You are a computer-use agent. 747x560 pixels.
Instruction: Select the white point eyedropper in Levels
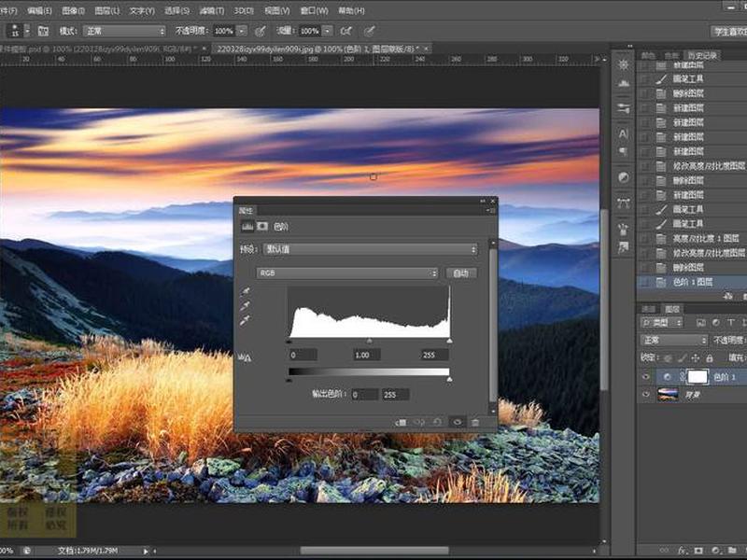[246, 321]
